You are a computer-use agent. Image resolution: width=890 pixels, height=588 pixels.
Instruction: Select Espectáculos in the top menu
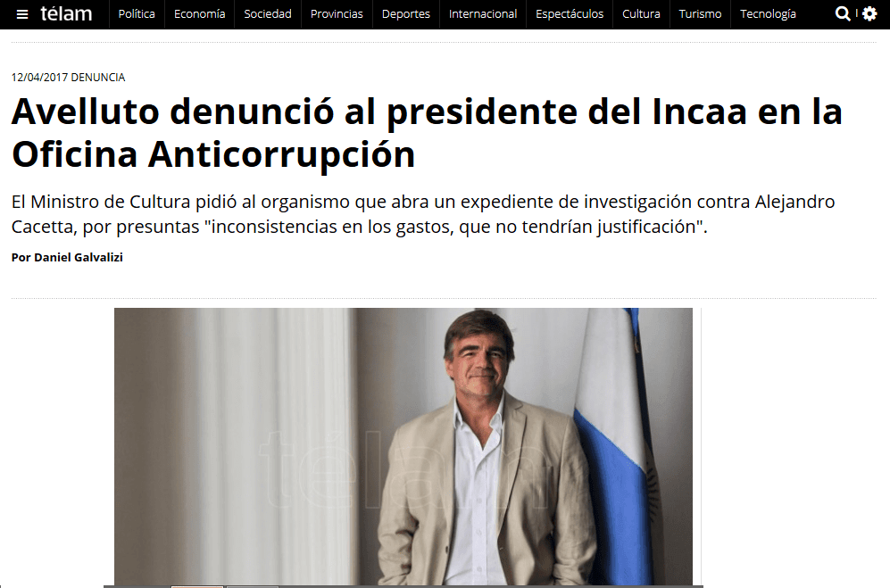570,13
